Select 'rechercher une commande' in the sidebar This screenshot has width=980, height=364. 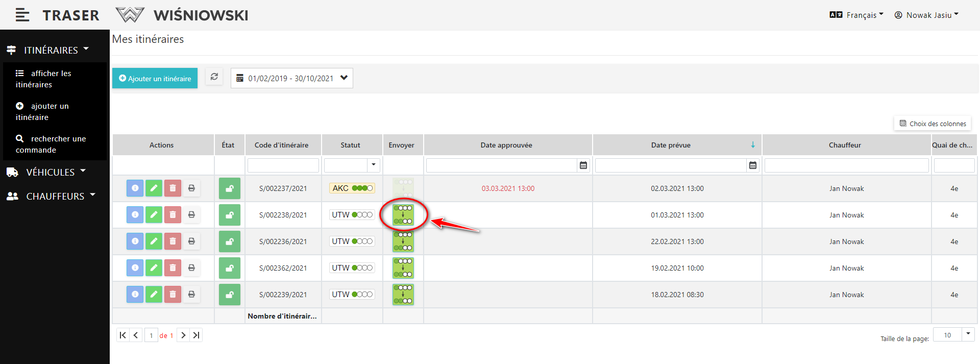pyautogui.click(x=51, y=144)
